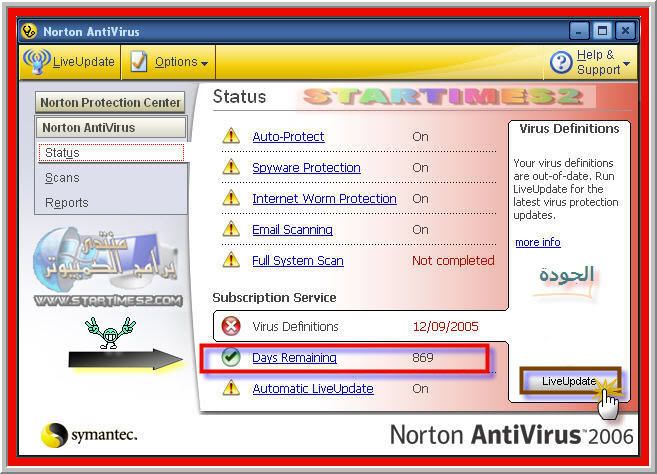Select the Norton Protection Center tab
Viewport: 657px width, 474px height.
click(110, 103)
